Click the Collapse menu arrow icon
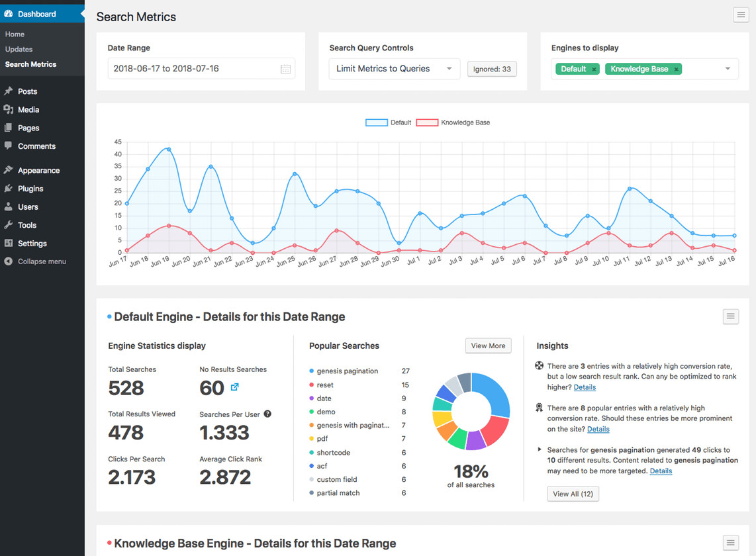 tap(8, 261)
